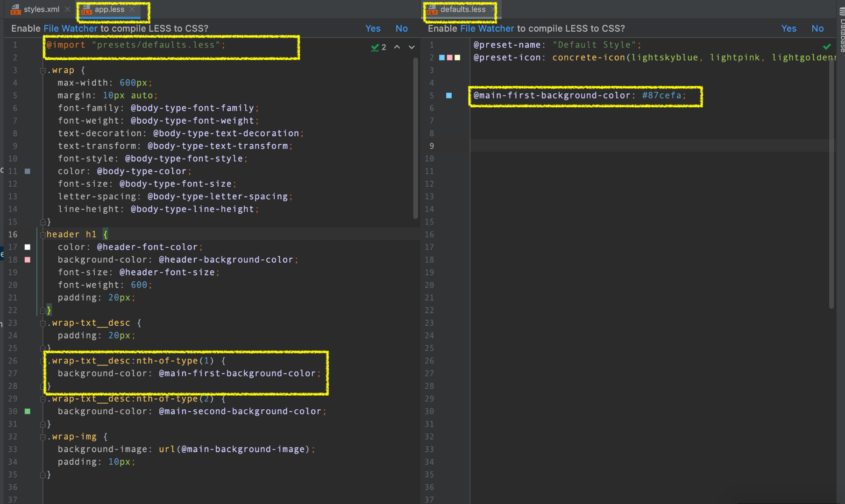Click line number 16 in app.less gutter

[13, 234]
